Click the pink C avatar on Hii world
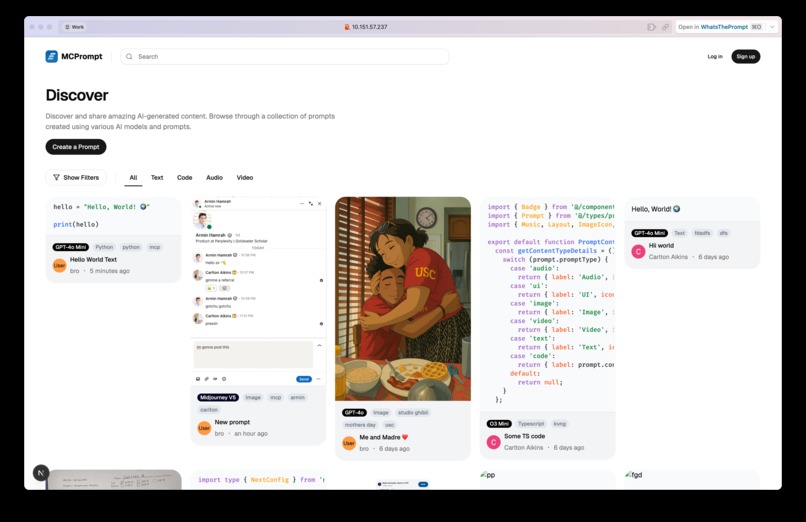 pyautogui.click(x=638, y=251)
